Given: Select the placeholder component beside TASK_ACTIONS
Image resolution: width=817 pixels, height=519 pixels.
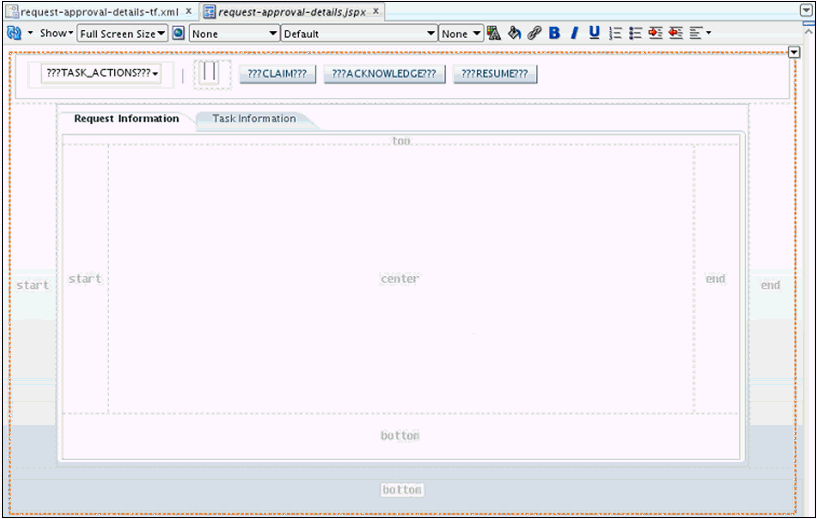Looking at the screenshot, I should [212, 74].
